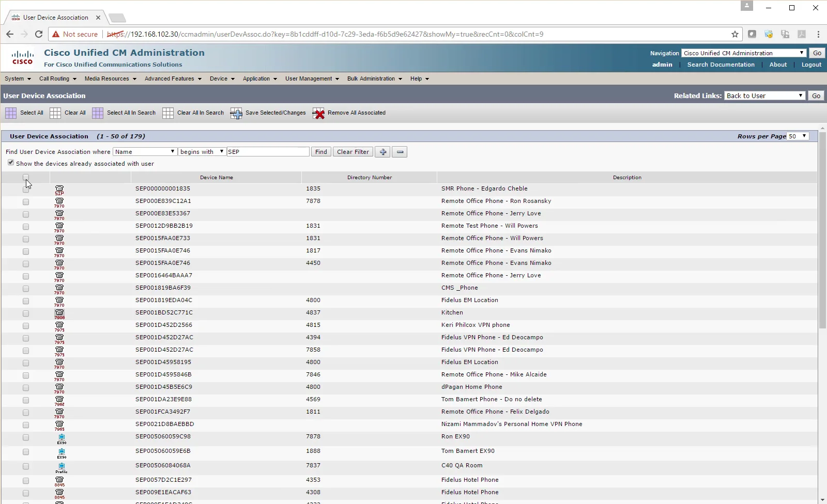This screenshot has width=827, height=504.
Task: Click the minus remove-filter icon button
Action: tap(400, 152)
